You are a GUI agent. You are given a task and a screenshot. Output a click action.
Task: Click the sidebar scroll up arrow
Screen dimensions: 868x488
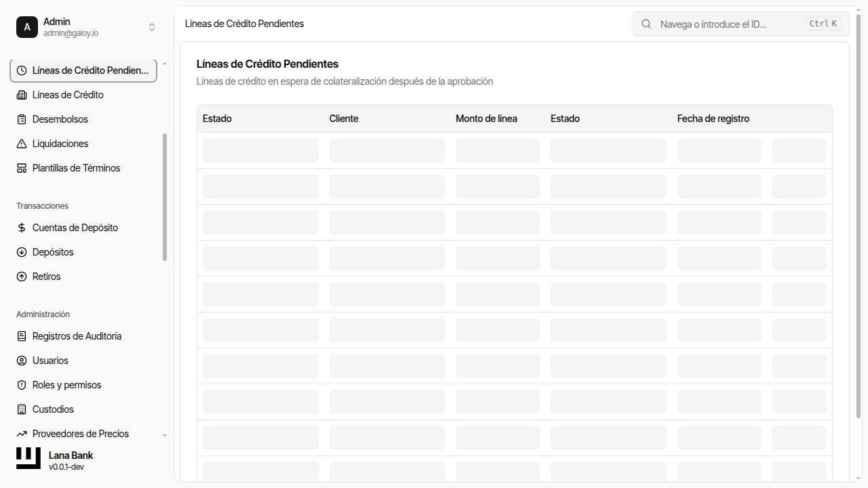point(165,64)
